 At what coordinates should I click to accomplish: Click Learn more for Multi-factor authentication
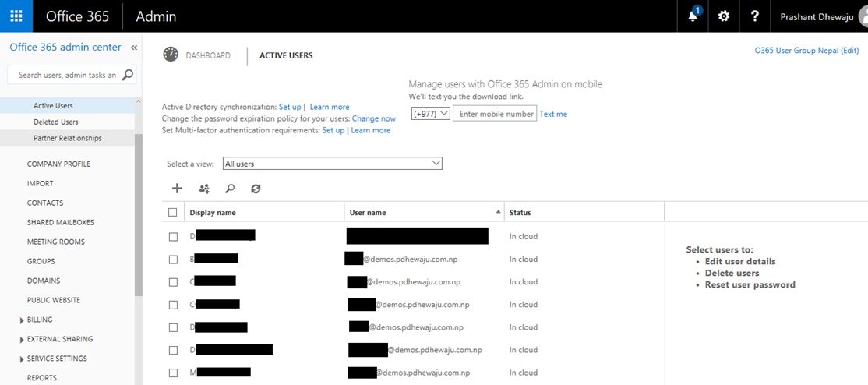[371, 130]
